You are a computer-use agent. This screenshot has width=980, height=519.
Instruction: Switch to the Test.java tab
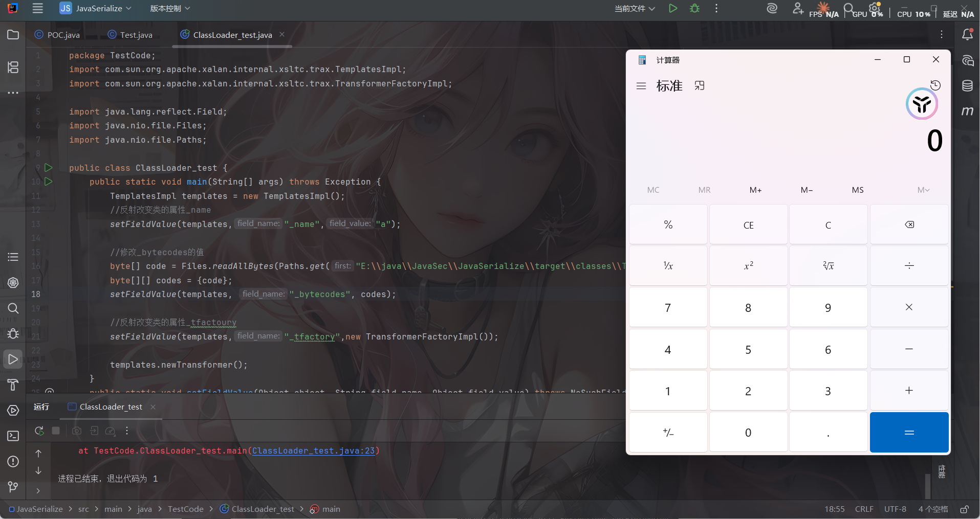click(x=130, y=35)
